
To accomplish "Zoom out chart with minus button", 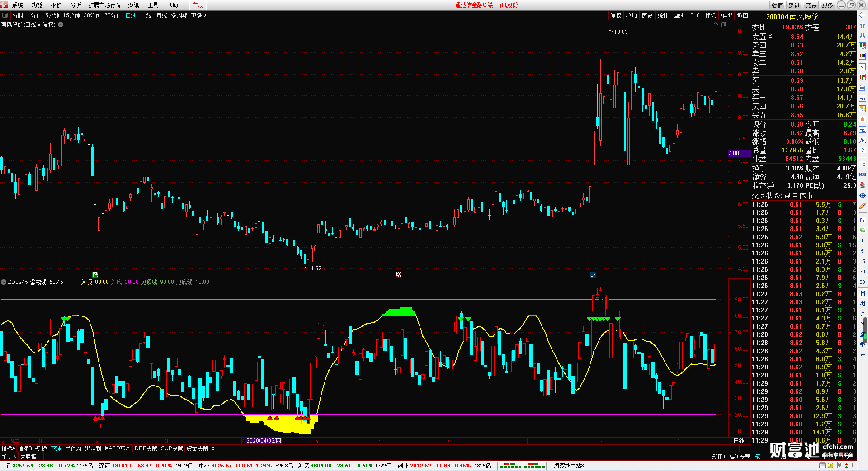I will coord(745,448).
